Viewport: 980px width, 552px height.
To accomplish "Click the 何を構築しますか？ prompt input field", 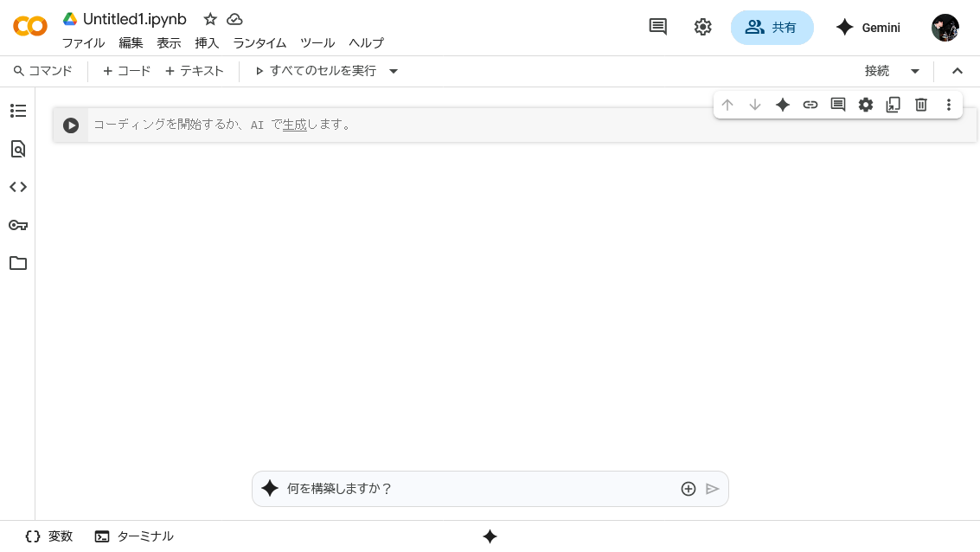I will pyautogui.click(x=476, y=489).
